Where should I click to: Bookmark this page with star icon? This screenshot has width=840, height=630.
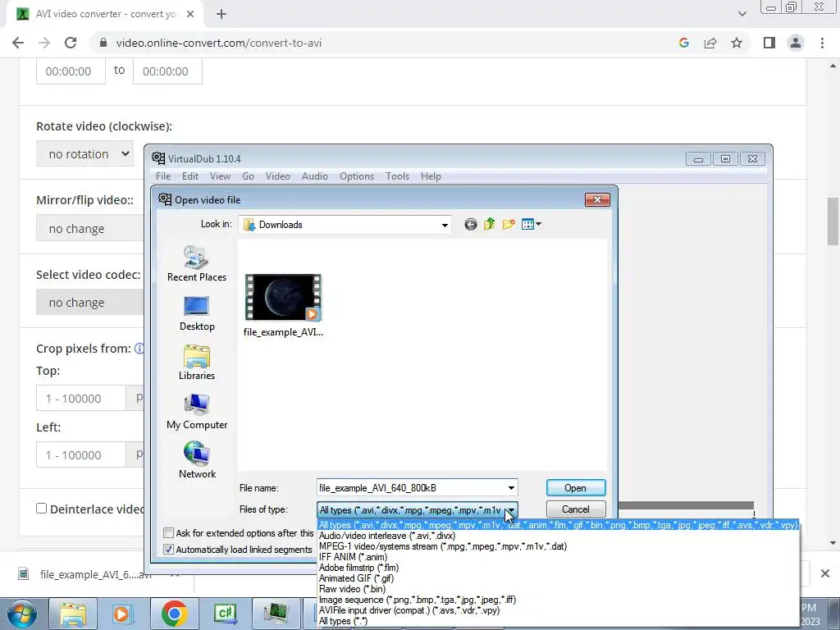(x=737, y=43)
